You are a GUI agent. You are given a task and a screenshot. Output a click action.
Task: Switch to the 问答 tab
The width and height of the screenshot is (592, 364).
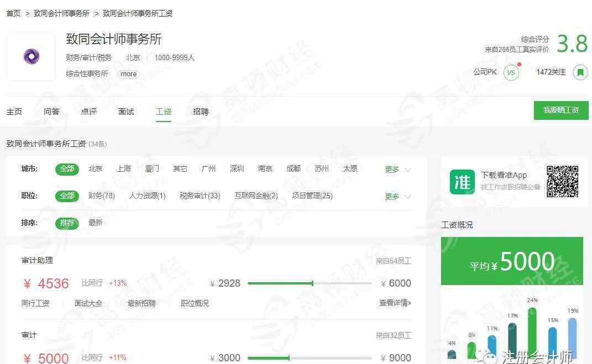[x=51, y=112]
